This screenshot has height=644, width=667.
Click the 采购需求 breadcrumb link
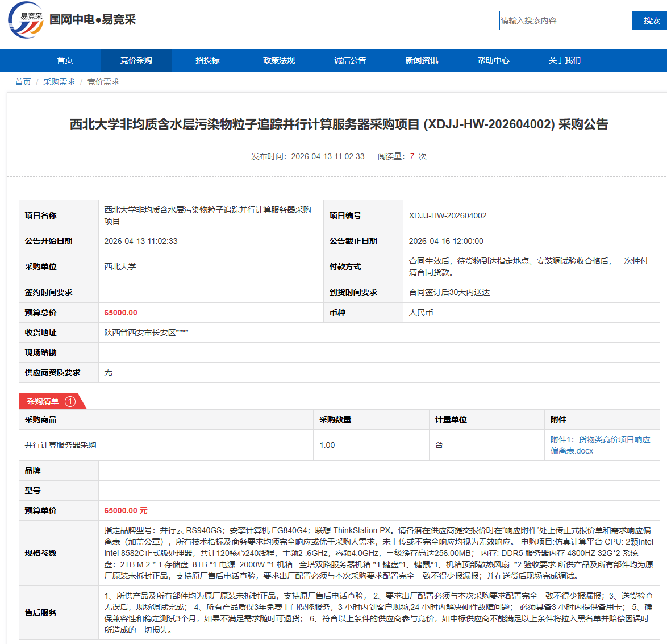59,82
